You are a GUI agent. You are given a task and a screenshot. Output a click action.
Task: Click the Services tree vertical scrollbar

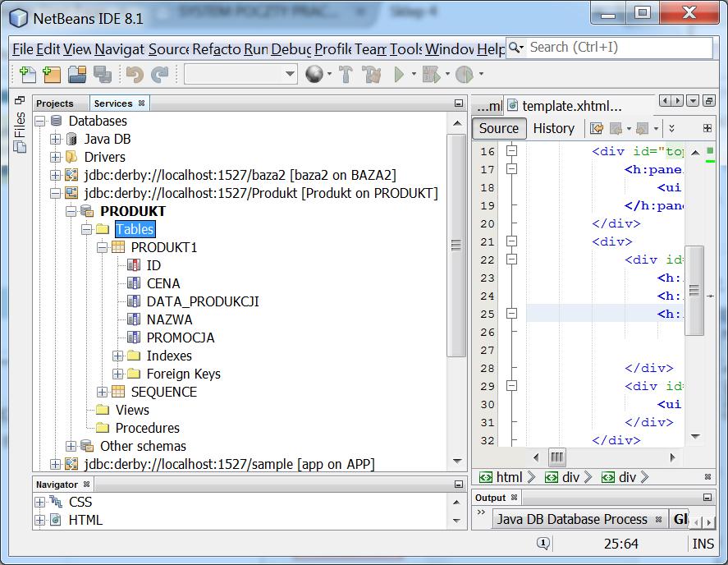[456, 246]
